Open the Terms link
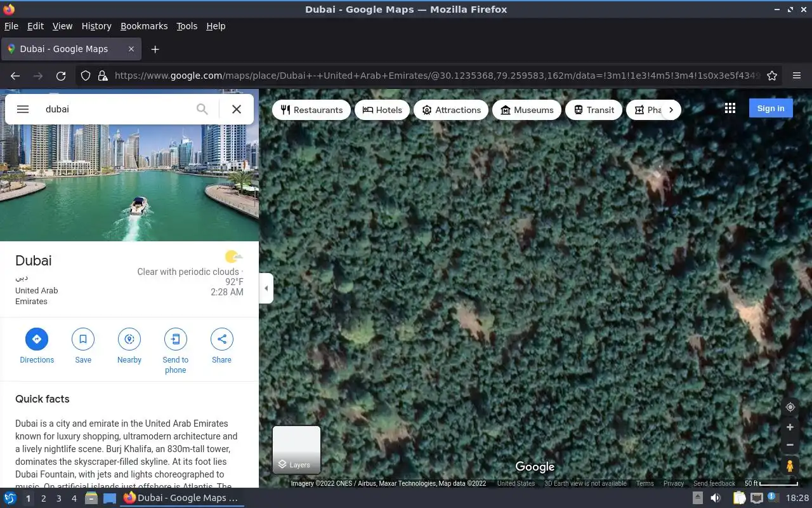 [x=645, y=483]
